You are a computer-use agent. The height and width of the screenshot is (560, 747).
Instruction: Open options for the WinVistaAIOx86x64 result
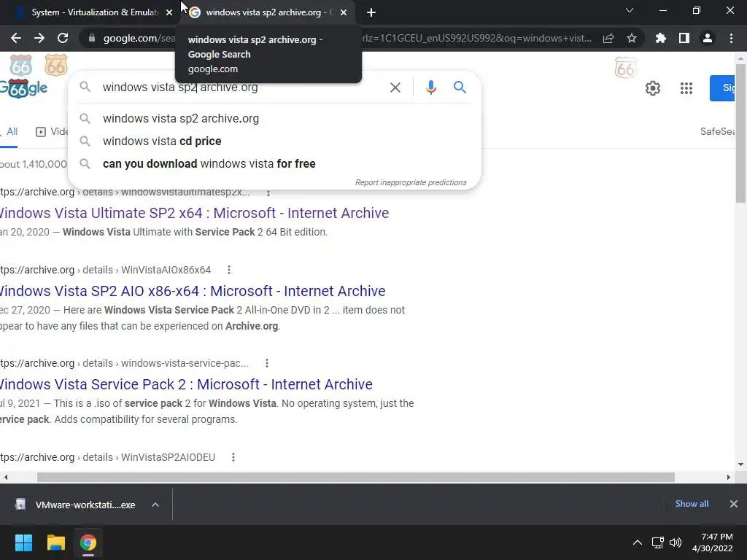228,270
